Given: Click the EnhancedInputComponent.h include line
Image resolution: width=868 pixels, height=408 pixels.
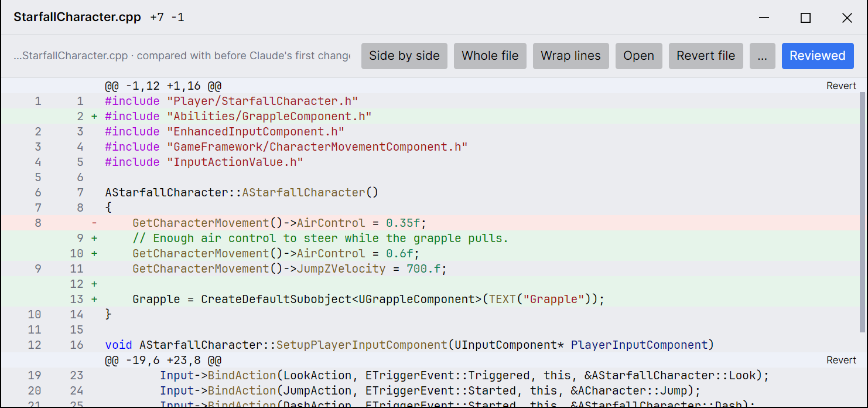Looking at the screenshot, I should (430, 131).
